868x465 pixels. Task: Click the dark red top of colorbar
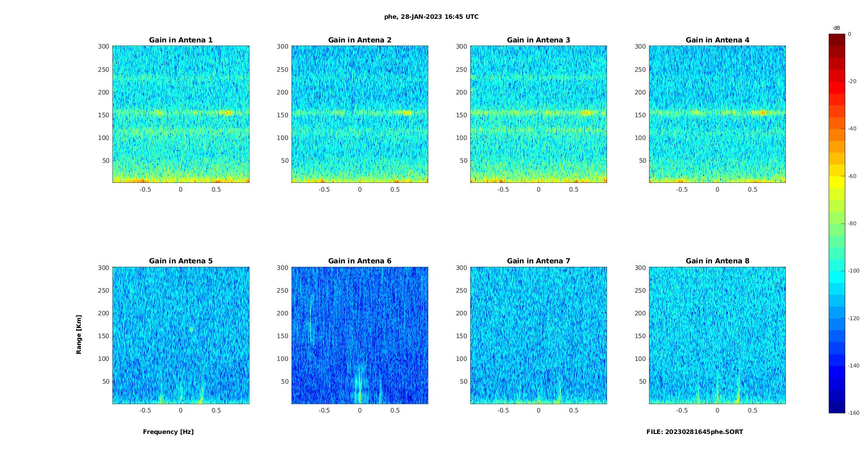(837, 40)
